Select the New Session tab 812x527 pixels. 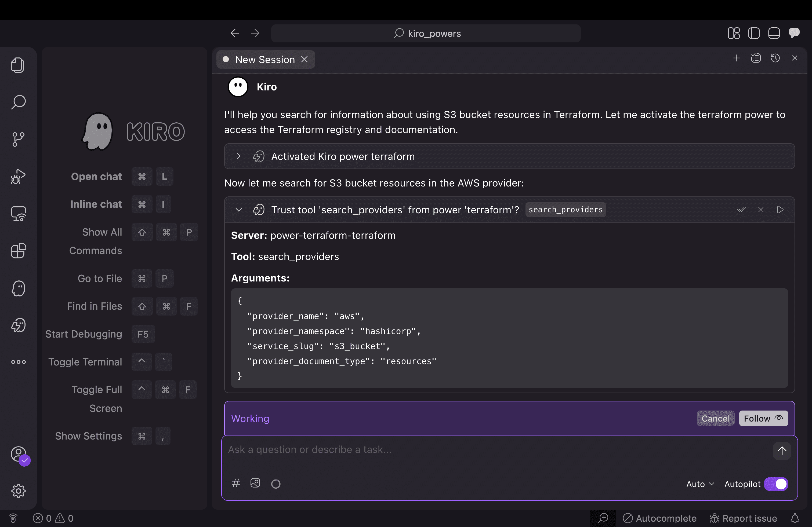tap(264, 59)
